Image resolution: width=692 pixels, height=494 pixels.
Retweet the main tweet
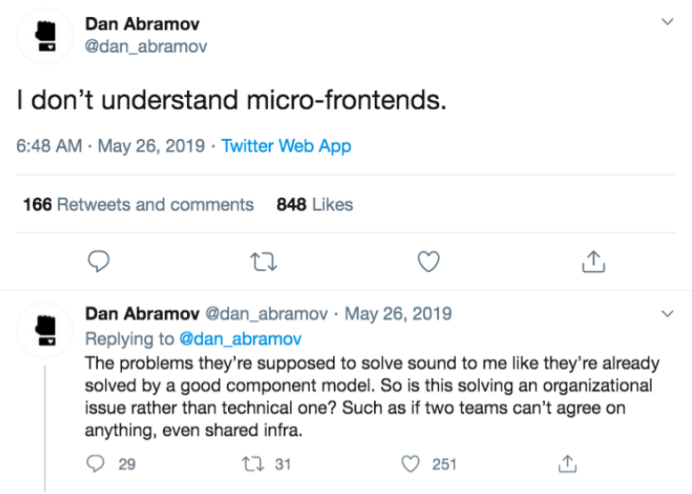(x=263, y=261)
